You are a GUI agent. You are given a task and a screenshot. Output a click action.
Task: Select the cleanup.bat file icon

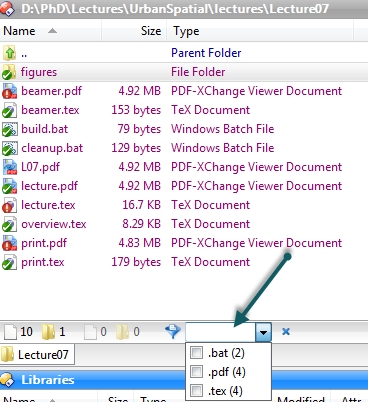tap(9, 148)
